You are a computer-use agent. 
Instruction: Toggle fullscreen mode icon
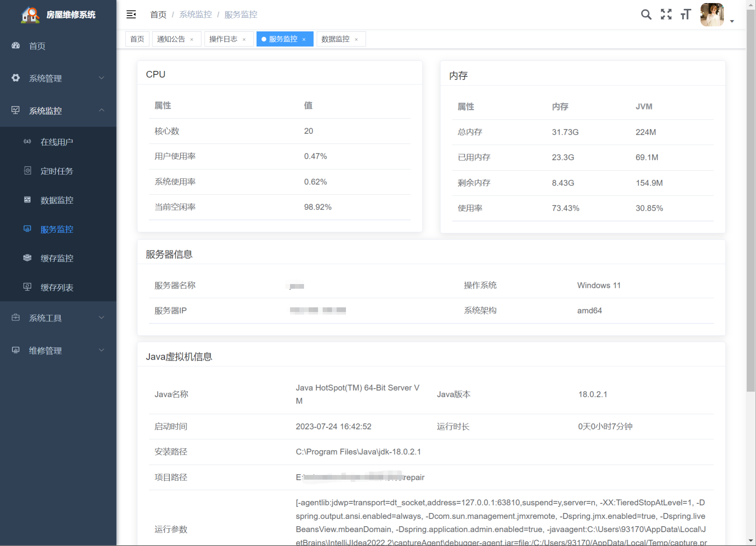666,15
